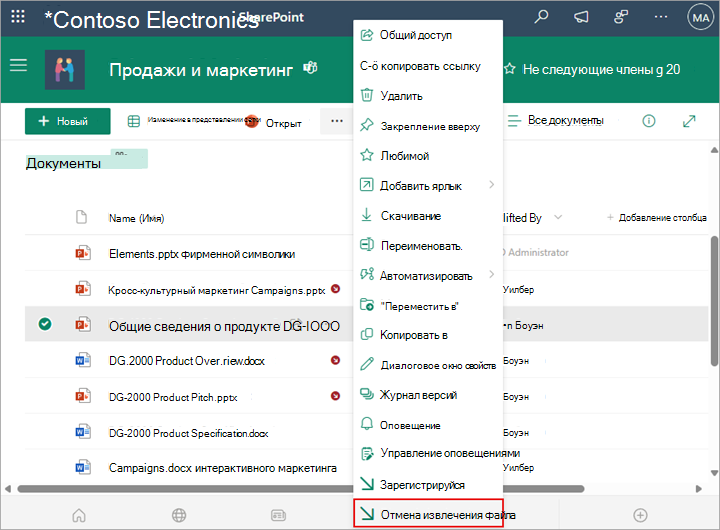Open the edit in grid view icon
Screen dimensions: 720x530
pyautogui.click(x=133, y=121)
